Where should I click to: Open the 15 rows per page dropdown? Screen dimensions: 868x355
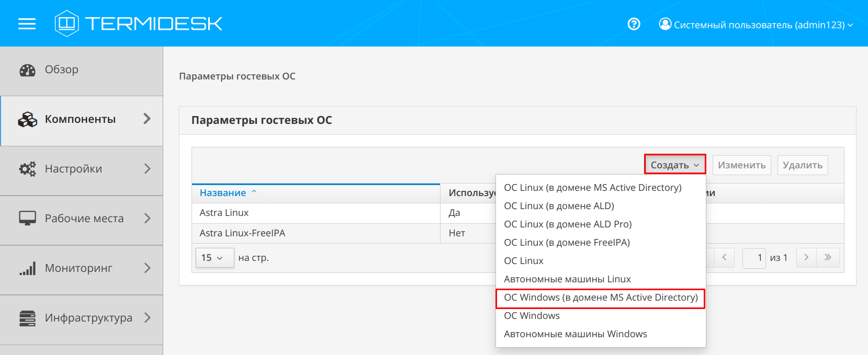point(215,258)
